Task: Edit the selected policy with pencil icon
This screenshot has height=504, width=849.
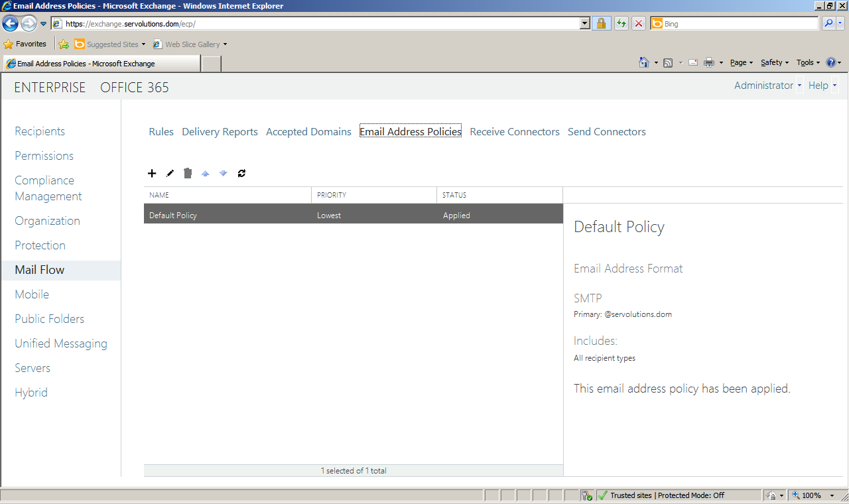Action: coord(170,173)
